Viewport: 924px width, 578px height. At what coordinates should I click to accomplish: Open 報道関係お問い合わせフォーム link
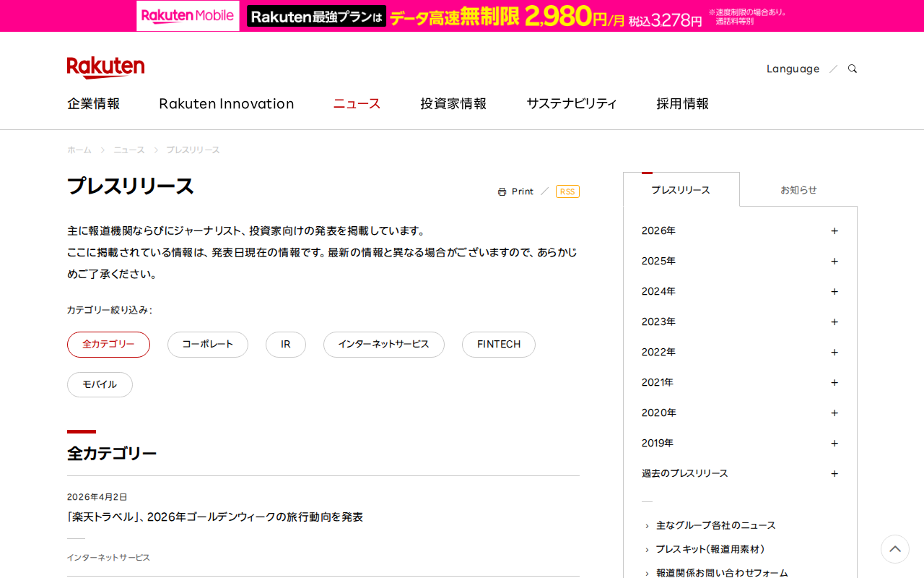(722, 573)
